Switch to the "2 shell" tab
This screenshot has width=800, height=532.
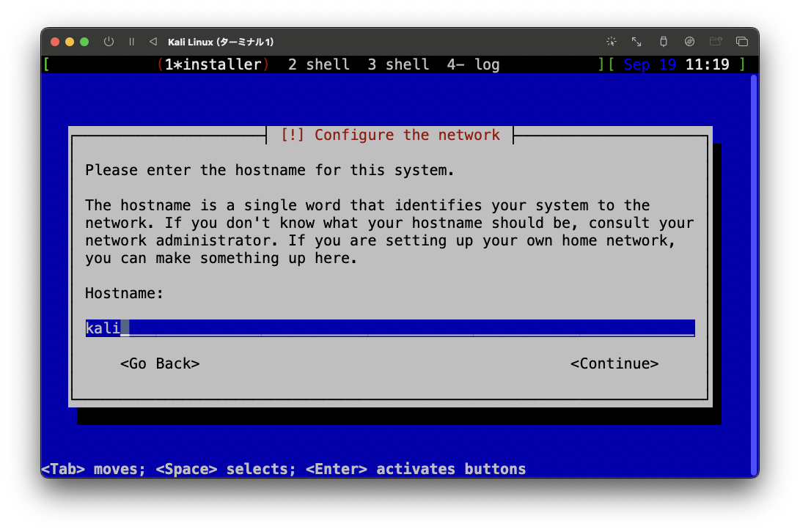click(319, 64)
